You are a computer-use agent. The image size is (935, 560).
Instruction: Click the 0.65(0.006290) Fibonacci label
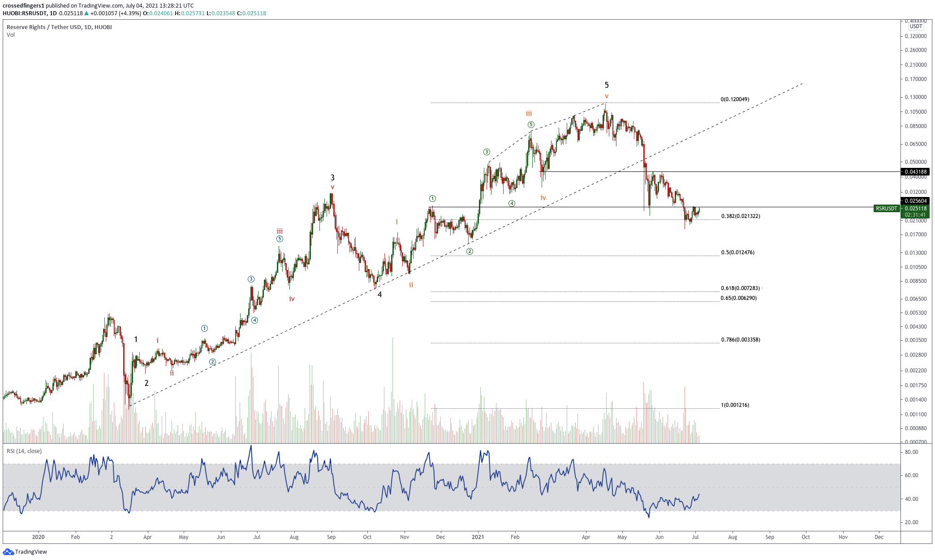pos(738,298)
